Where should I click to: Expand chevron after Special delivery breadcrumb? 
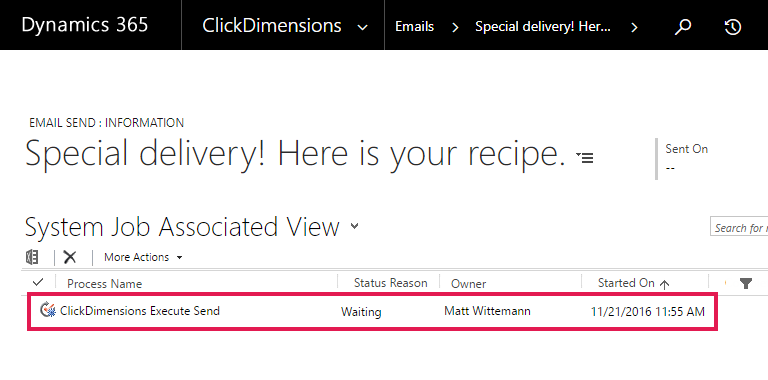(634, 27)
